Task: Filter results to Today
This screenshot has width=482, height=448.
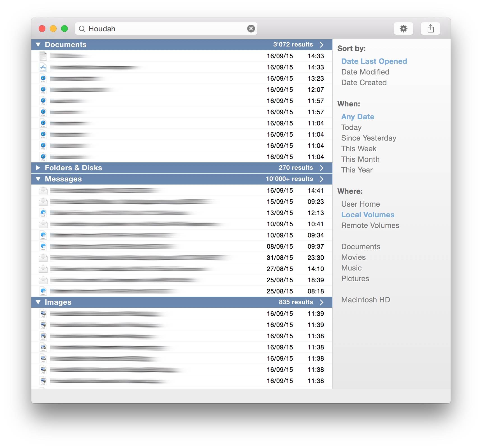Action: (351, 127)
